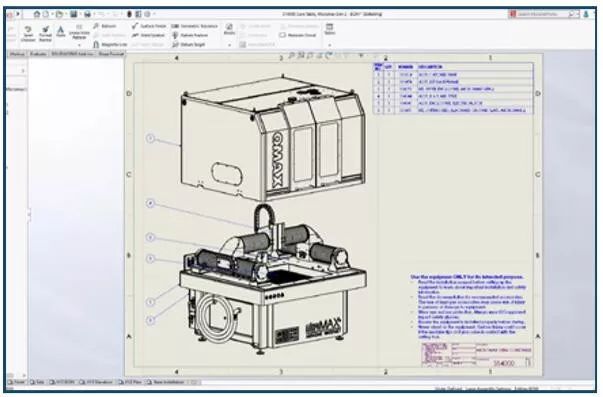Select the Surface Finish tool
The height and width of the screenshot is (397, 603).
point(149,26)
